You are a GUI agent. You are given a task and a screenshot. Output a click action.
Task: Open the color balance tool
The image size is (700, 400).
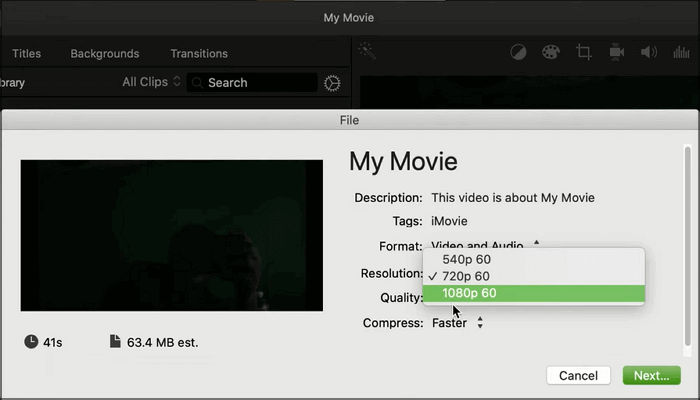518,52
